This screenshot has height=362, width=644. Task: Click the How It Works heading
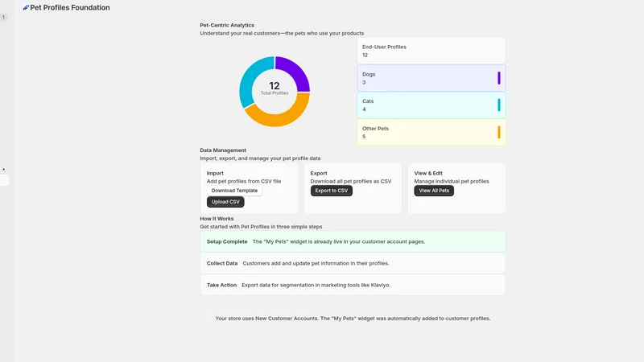(x=217, y=219)
